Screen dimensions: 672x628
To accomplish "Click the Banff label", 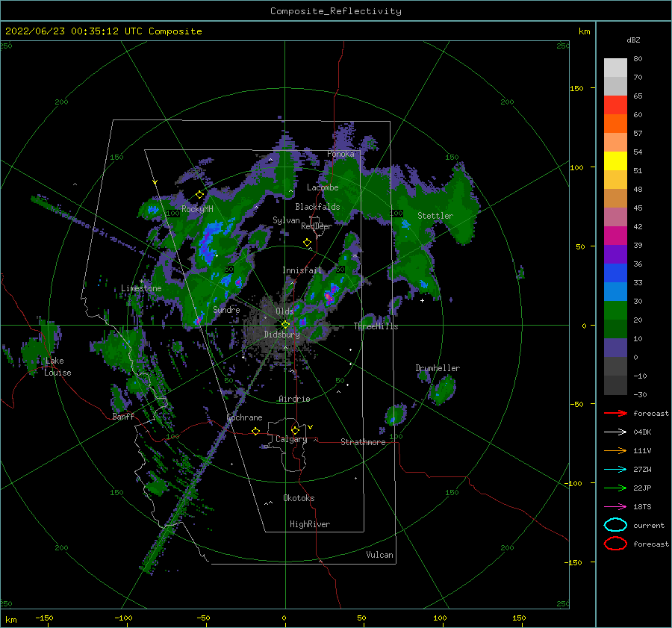I will tap(123, 416).
